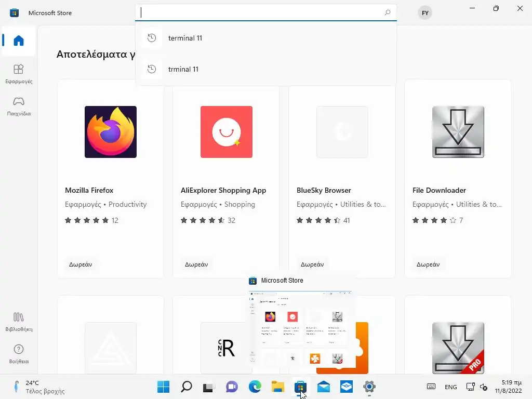The image size is (532, 399).
Task: Open the weather widget 24°C
Action: (39, 387)
